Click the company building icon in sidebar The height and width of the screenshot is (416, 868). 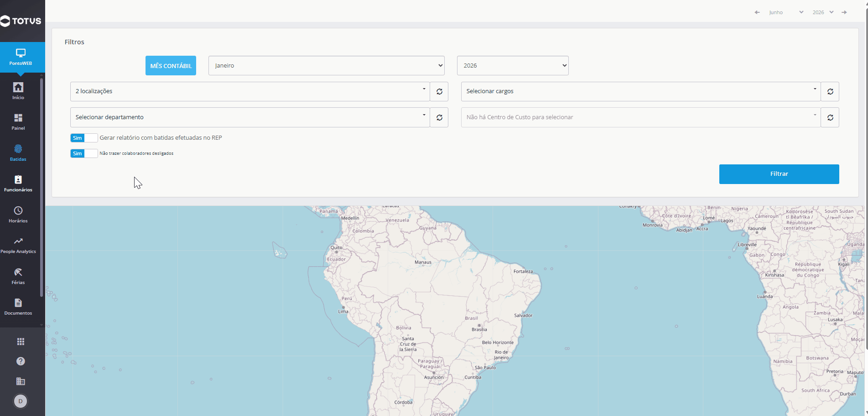click(x=21, y=381)
